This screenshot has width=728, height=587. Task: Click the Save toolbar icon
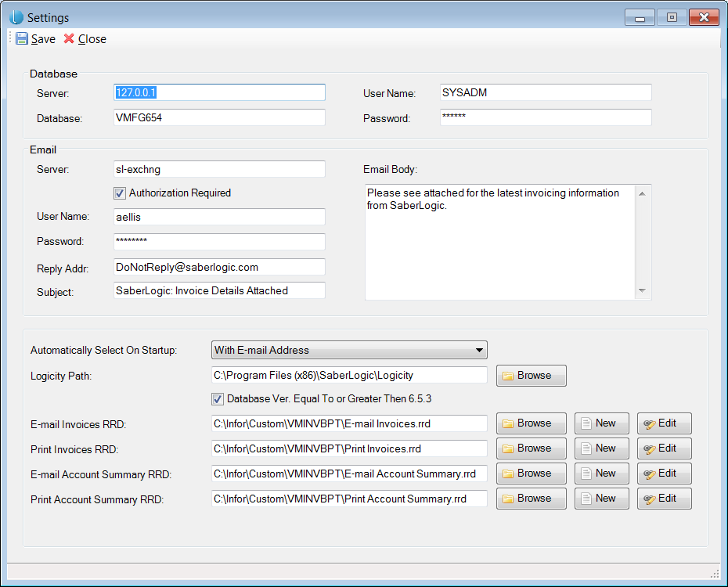pyautogui.click(x=22, y=39)
